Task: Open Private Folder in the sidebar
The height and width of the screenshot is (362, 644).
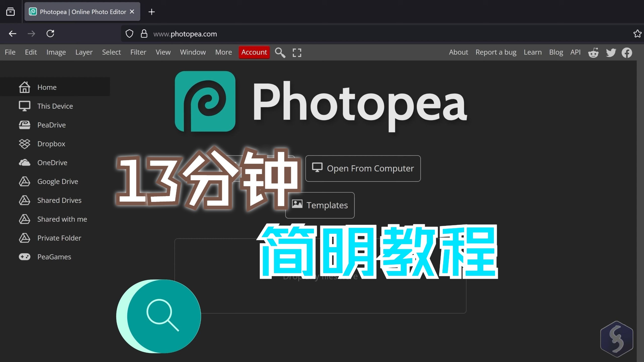Action: [x=55, y=238]
